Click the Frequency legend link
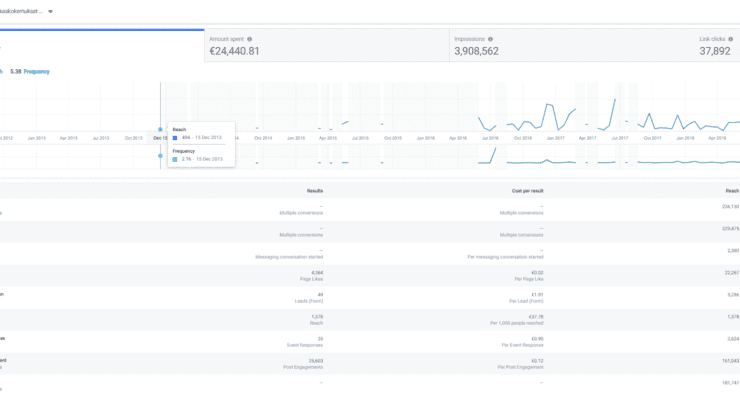This screenshot has width=740, height=394. coord(36,72)
